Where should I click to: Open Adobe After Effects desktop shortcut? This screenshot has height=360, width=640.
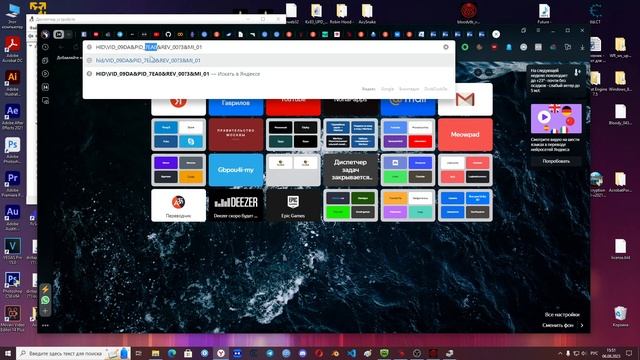click(12, 117)
